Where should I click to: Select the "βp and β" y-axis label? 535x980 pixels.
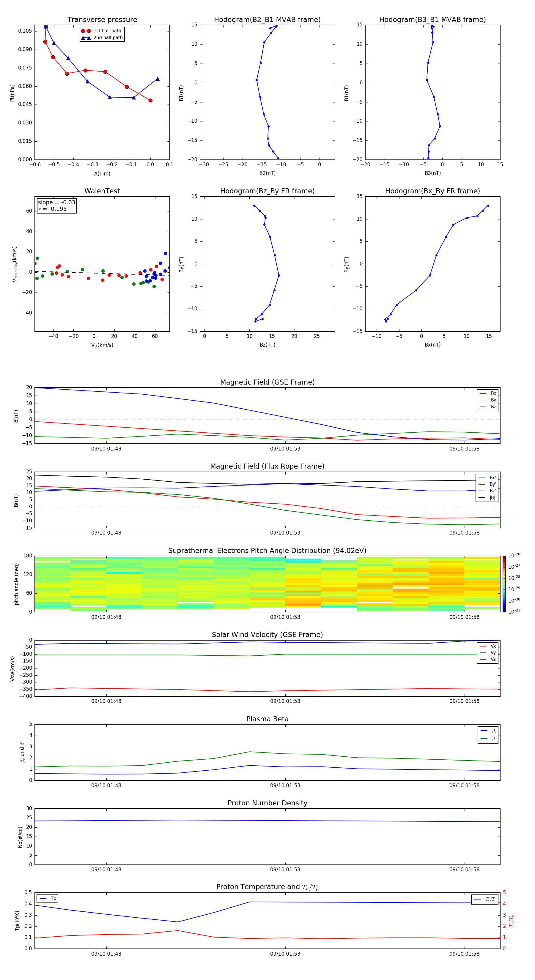[x=23, y=752]
